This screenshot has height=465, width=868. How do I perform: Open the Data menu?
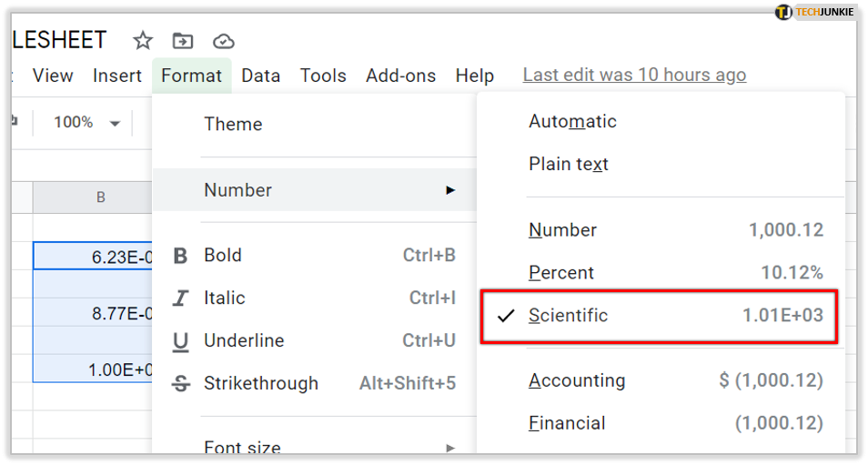click(260, 76)
